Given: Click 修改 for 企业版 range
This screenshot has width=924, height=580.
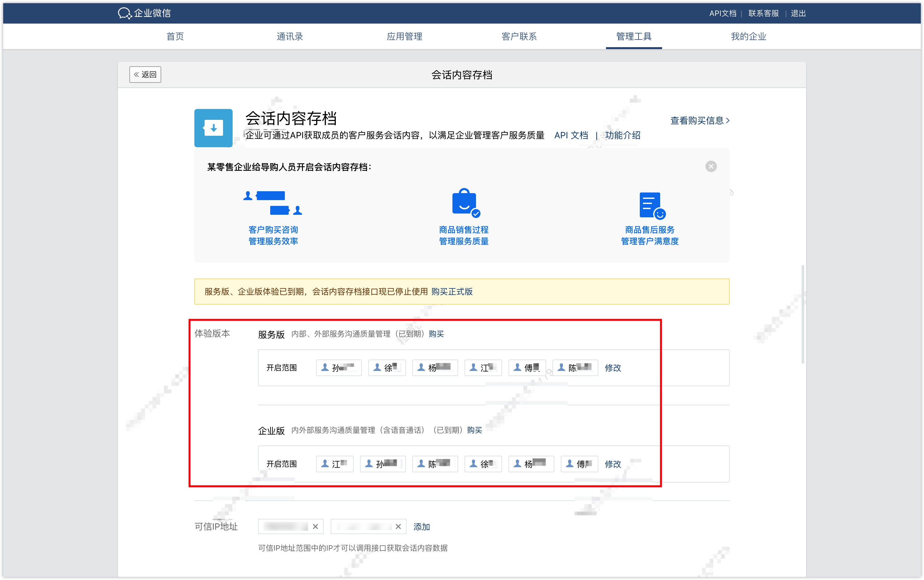Looking at the screenshot, I should pyautogui.click(x=612, y=464).
